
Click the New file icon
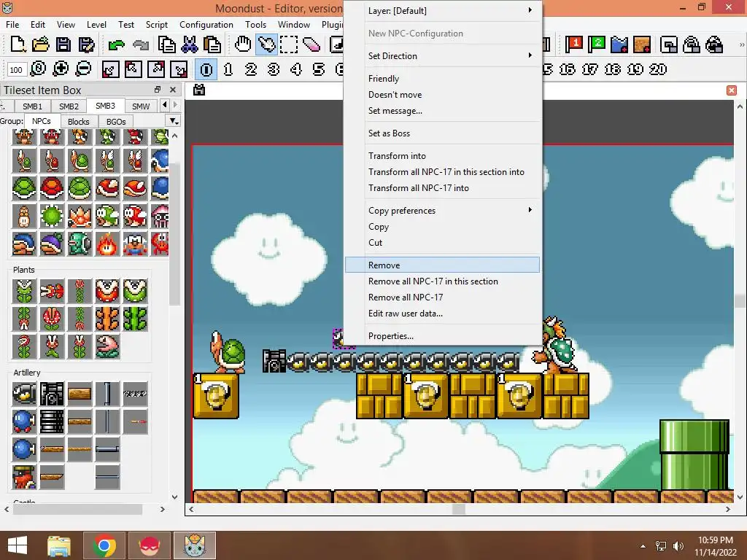tap(18, 44)
